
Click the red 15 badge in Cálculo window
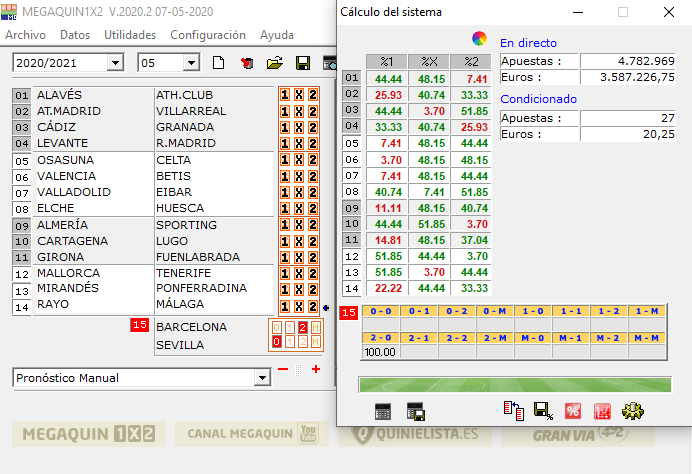(x=349, y=313)
